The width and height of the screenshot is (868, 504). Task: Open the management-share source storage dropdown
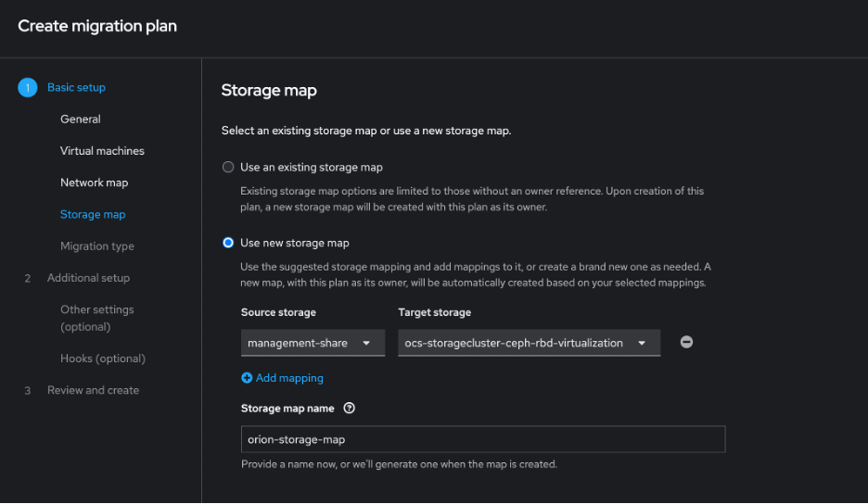coord(313,343)
